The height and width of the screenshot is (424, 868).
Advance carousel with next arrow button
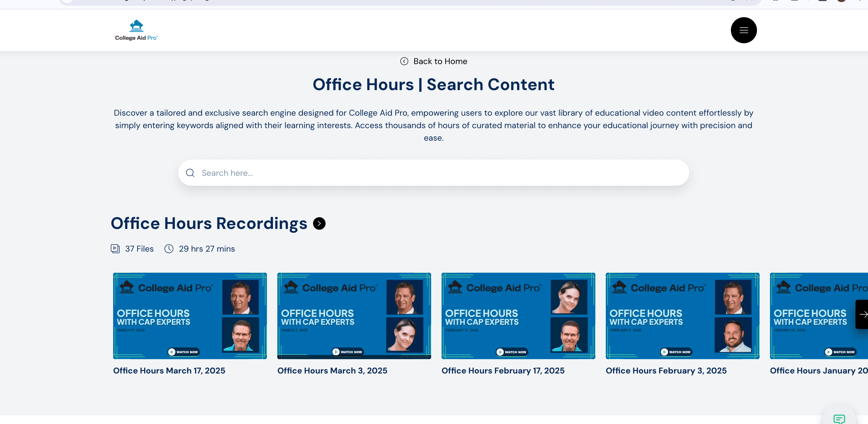coord(862,314)
